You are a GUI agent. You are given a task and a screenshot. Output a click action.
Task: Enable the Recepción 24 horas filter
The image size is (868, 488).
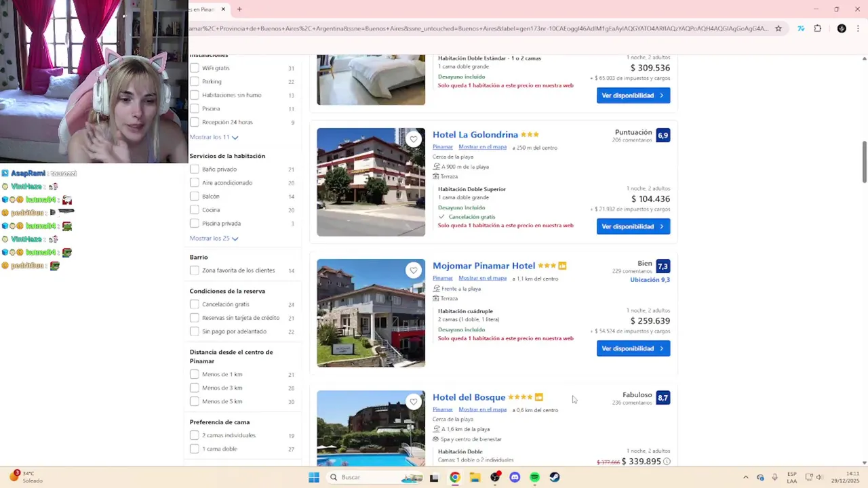(195, 122)
